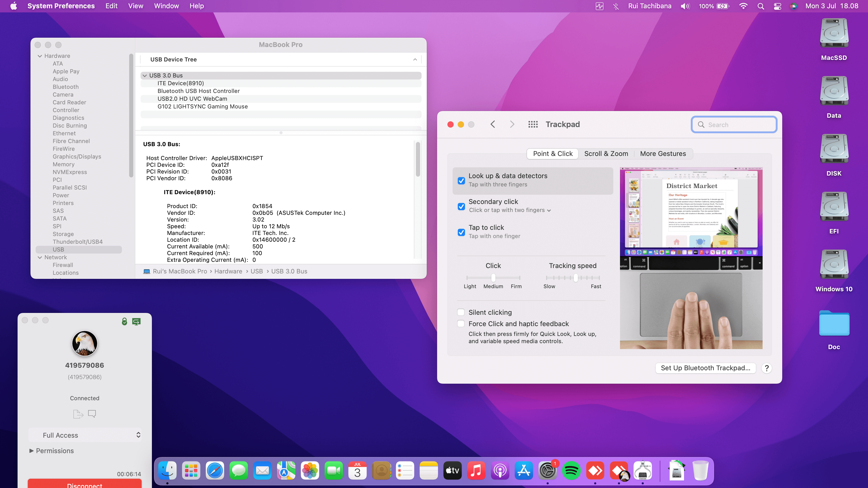Enable Force Click and haptic feedback
This screenshot has width=868, height=488.
[461, 324]
